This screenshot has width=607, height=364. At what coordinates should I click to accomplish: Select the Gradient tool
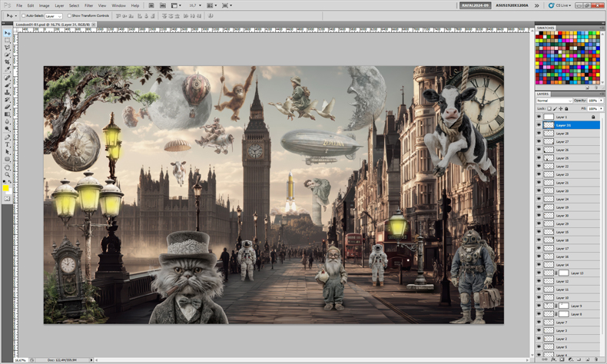point(8,114)
